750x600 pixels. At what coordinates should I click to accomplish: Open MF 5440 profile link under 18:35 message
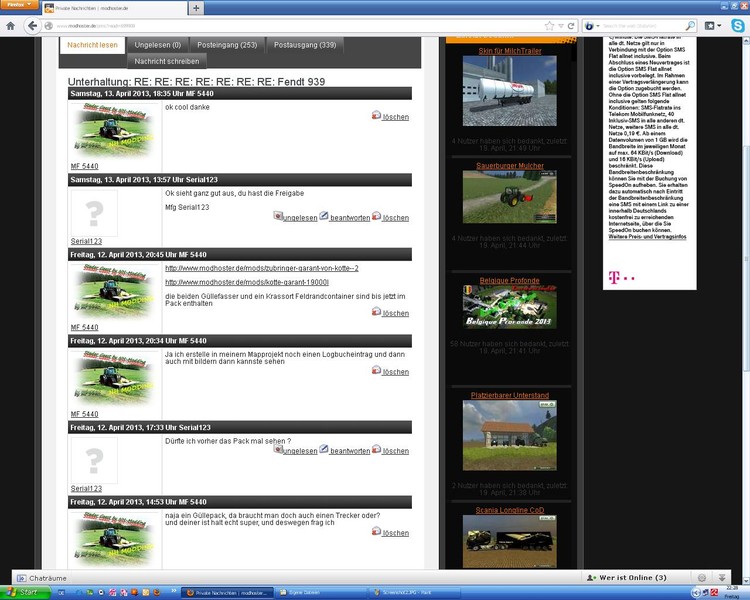click(85, 166)
